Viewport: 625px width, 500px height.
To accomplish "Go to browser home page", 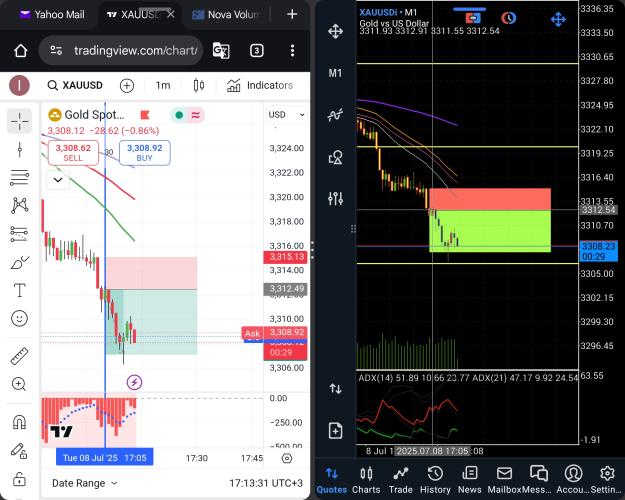I will tap(21, 51).
